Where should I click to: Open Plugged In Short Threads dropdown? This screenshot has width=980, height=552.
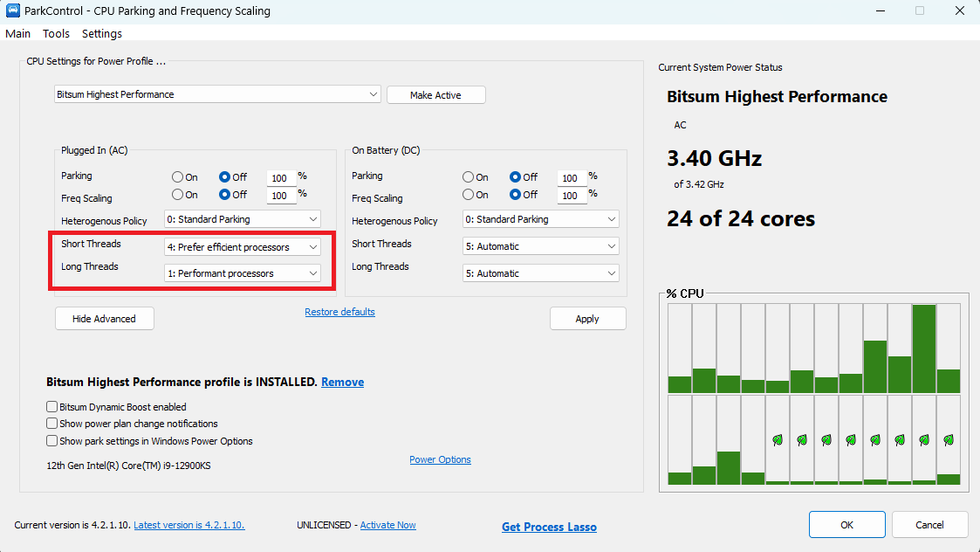tap(243, 246)
